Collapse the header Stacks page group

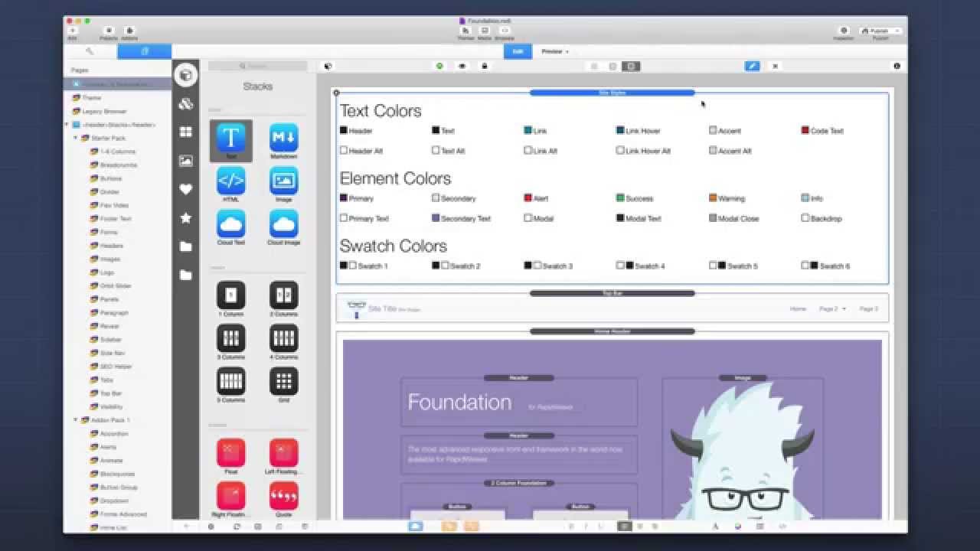point(67,124)
